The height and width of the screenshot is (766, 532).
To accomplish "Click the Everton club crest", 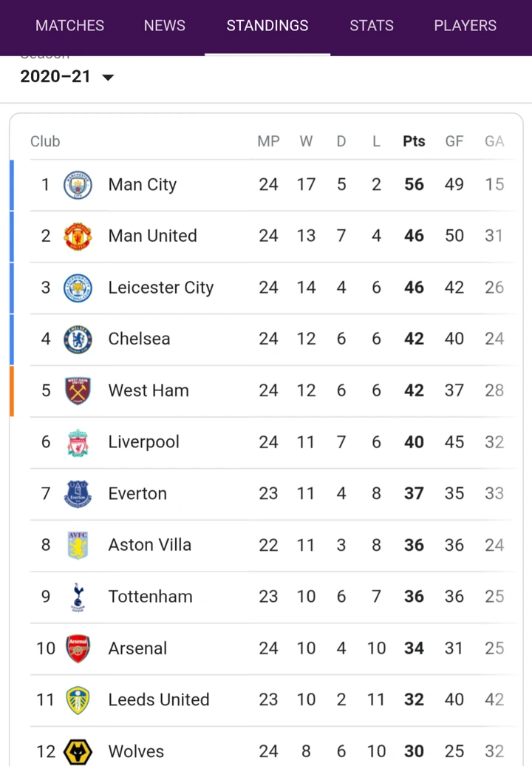I will [x=78, y=494].
